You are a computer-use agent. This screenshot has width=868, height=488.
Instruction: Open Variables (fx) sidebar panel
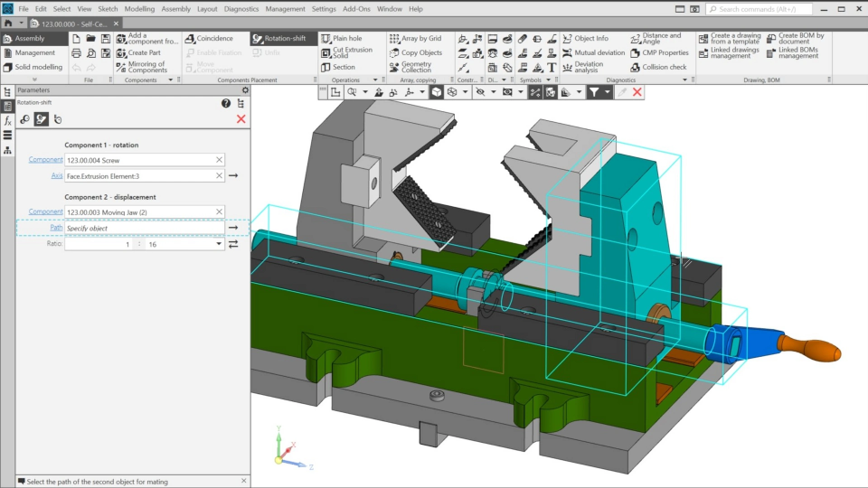coord(7,120)
